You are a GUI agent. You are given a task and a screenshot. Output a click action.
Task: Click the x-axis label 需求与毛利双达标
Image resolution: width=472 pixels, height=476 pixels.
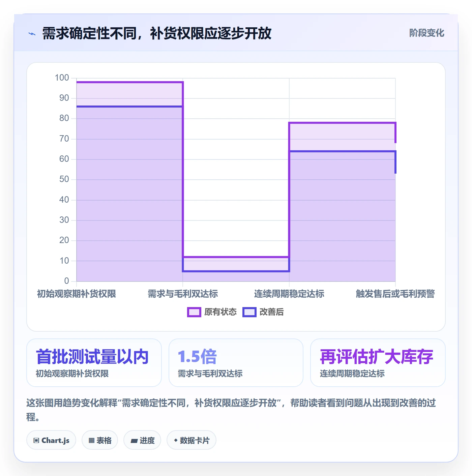pyautogui.click(x=183, y=294)
